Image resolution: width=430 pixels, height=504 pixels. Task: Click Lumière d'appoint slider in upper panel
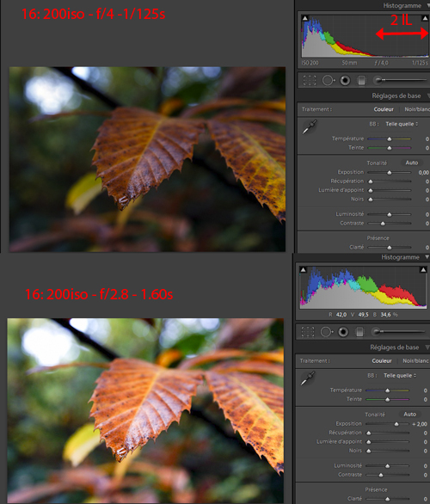390,190
